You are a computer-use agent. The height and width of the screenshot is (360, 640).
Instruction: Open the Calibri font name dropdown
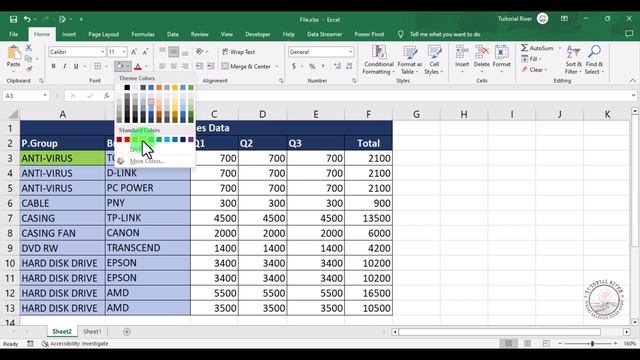coord(102,52)
